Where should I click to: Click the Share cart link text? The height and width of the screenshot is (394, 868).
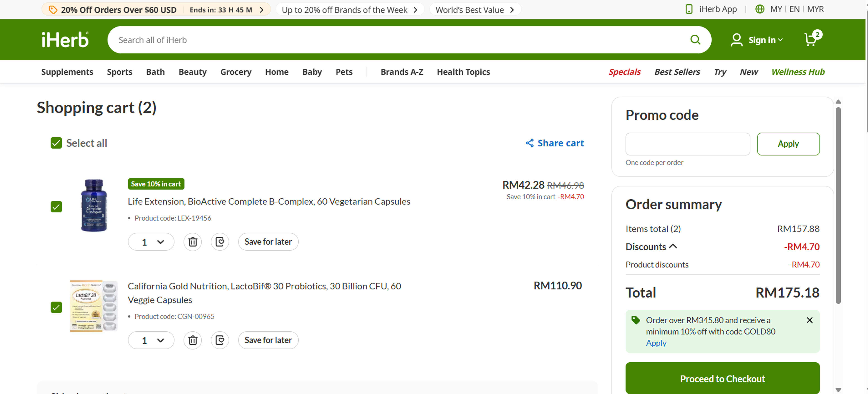(561, 143)
